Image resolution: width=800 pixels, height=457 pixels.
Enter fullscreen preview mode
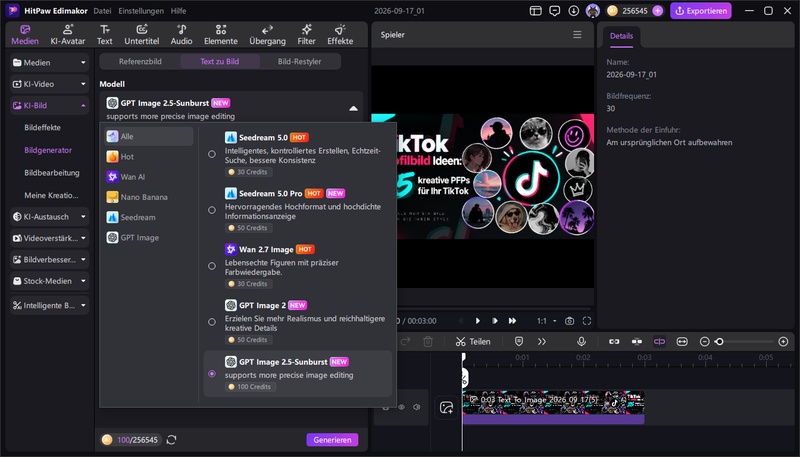click(x=587, y=321)
